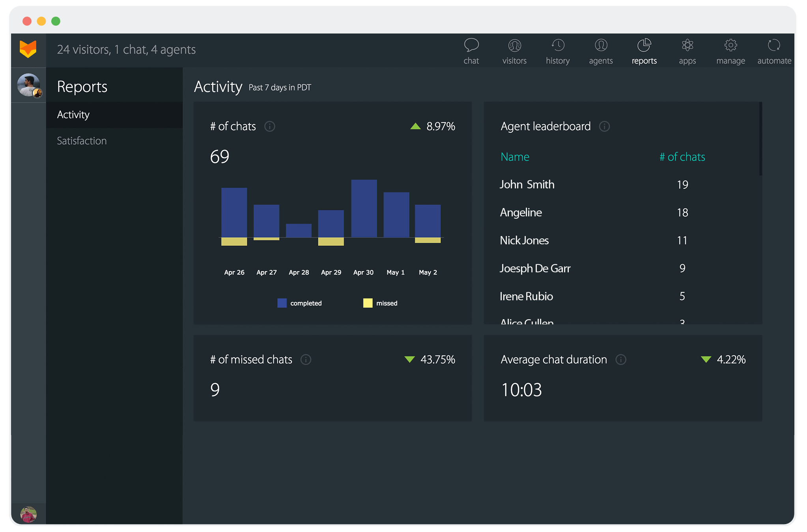Show info for Agent leaderboard
This screenshot has width=807, height=532.
(604, 126)
